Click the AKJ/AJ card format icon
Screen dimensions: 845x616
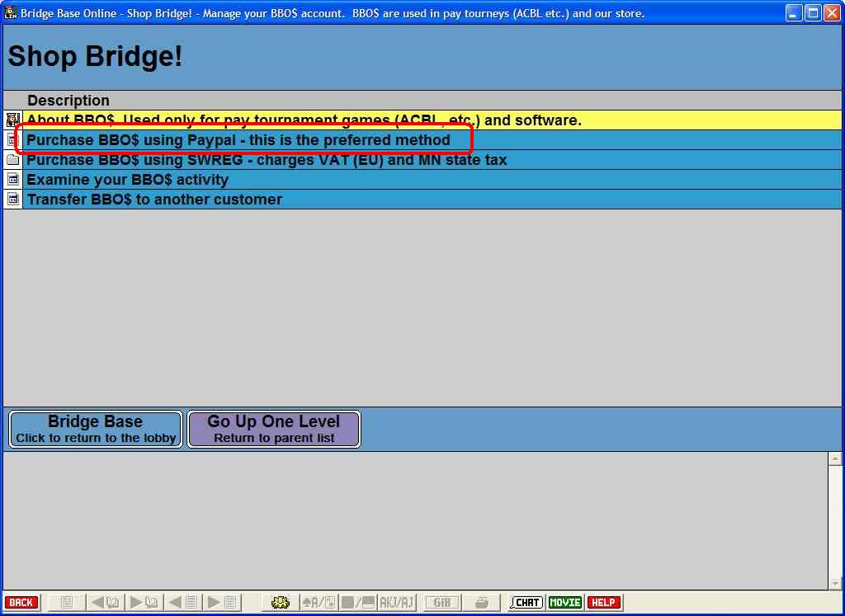(x=397, y=602)
